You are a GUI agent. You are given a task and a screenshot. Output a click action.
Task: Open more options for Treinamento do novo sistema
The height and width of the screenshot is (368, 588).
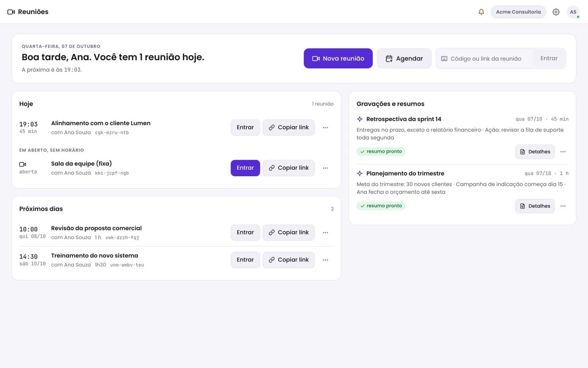pos(325,260)
